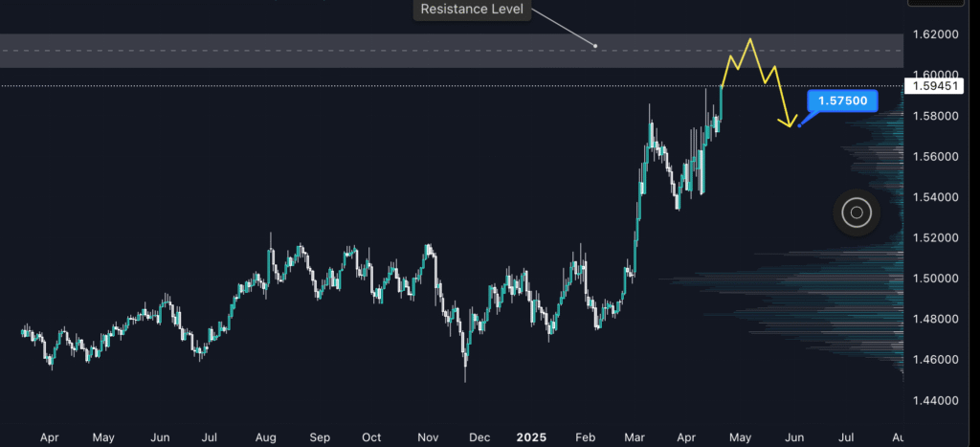Click the Dec label on time axis
980x447 pixels.
pyautogui.click(x=480, y=437)
